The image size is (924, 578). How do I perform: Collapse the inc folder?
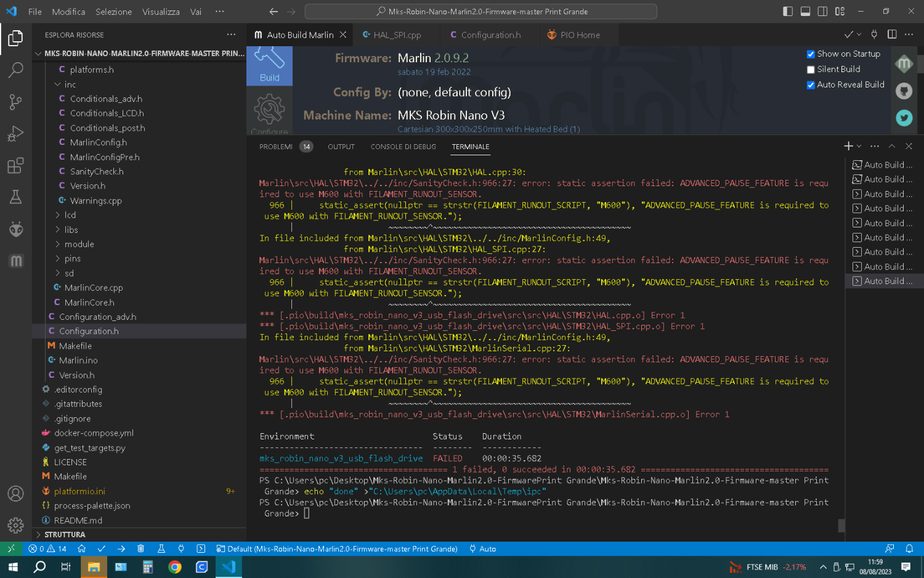(x=70, y=84)
